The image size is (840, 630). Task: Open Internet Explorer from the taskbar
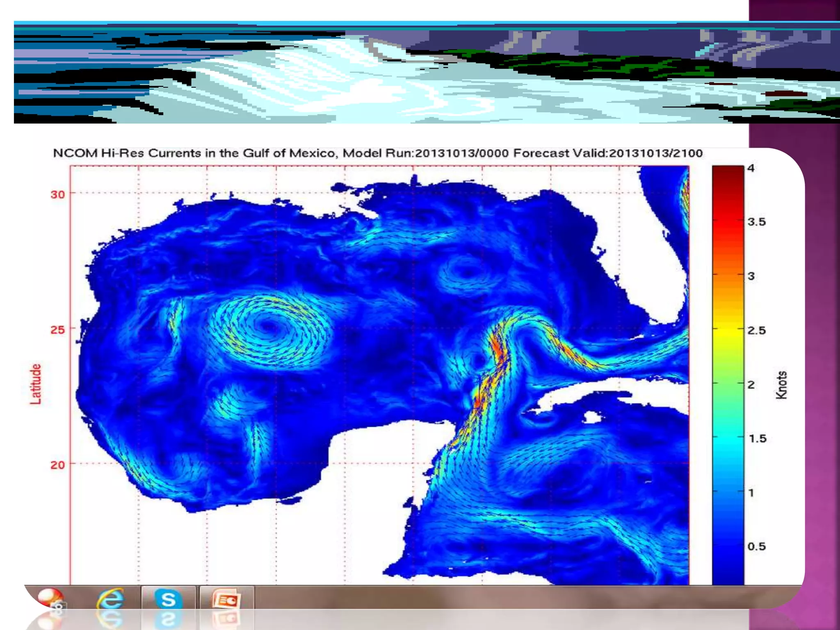110,599
